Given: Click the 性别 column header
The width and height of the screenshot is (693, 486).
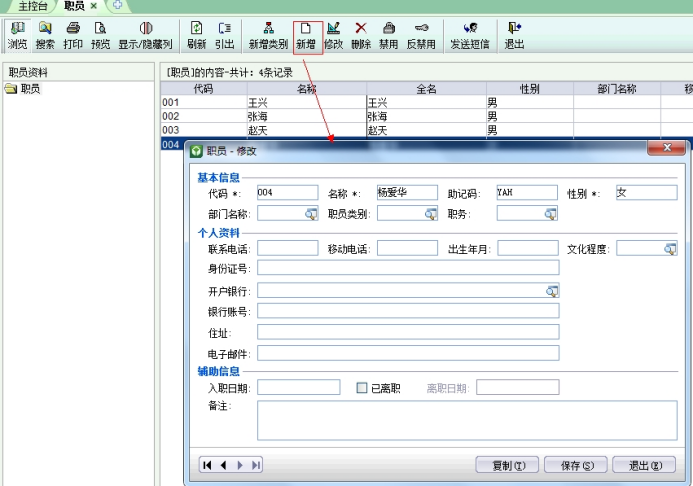Looking at the screenshot, I should click(x=529, y=88).
